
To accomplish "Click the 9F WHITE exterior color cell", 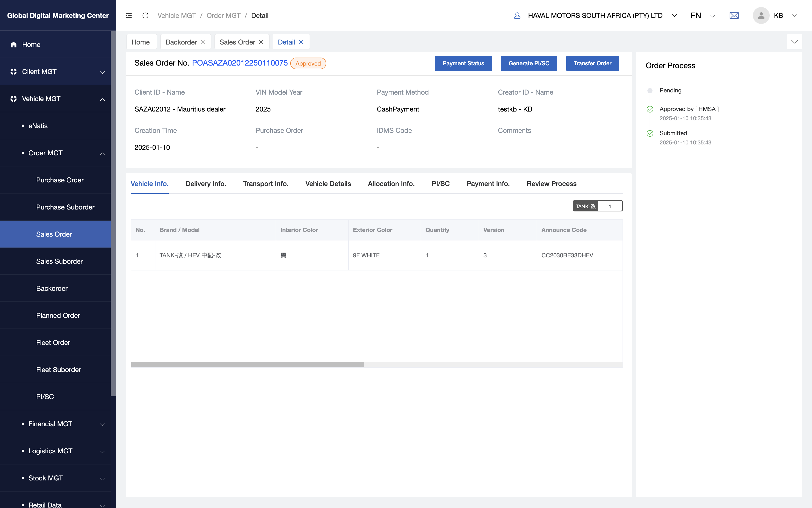I will pyautogui.click(x=384, y=255).
